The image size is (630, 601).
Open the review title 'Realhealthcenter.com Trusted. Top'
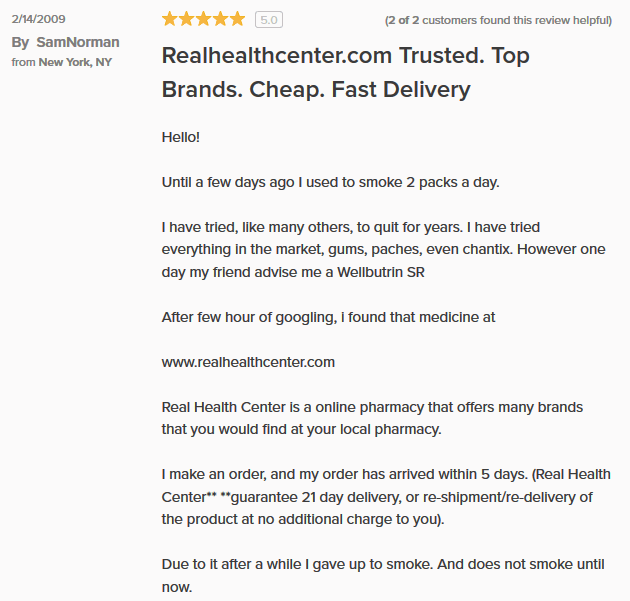(346, 55)
